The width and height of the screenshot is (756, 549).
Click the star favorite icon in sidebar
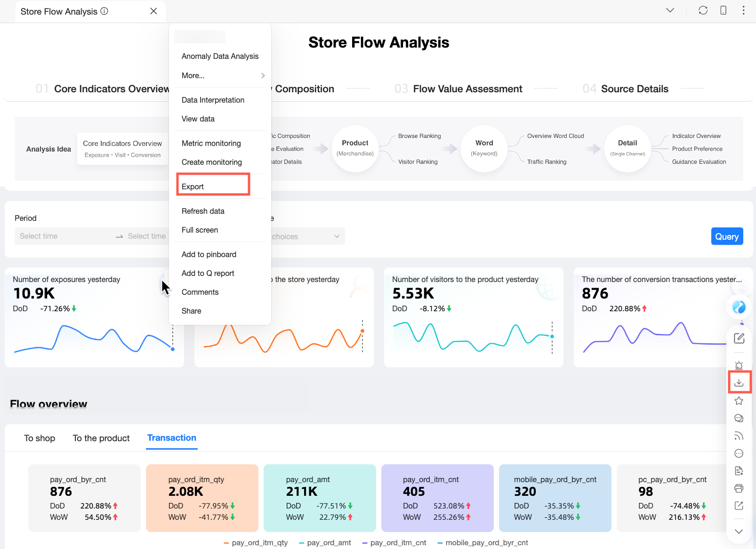[739, 401]
